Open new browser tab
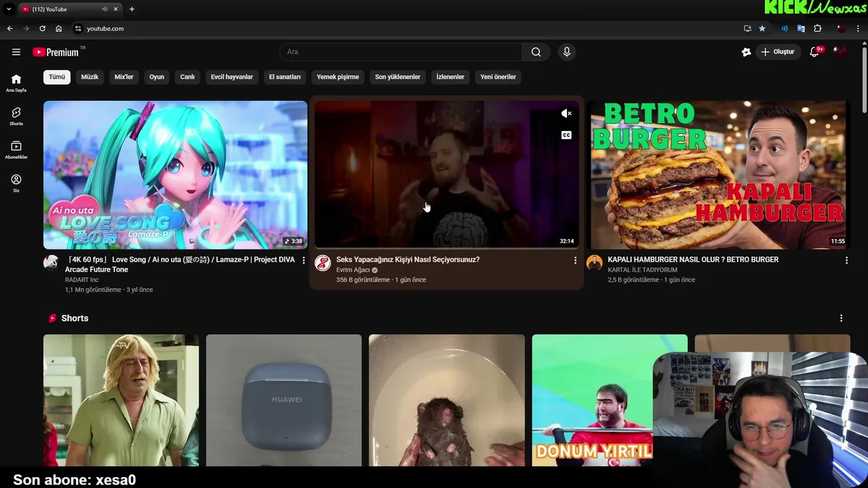This screenshot has width=868, height=488. (x=132, y=9)
